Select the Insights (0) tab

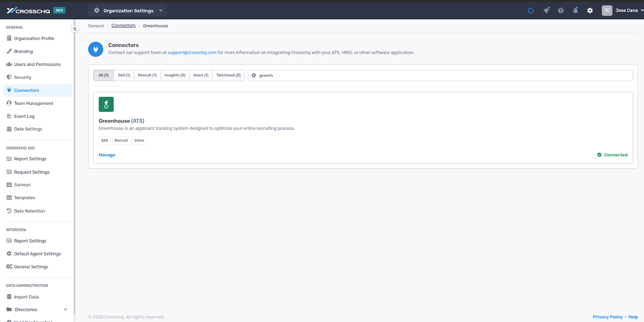tap(175, 76)
